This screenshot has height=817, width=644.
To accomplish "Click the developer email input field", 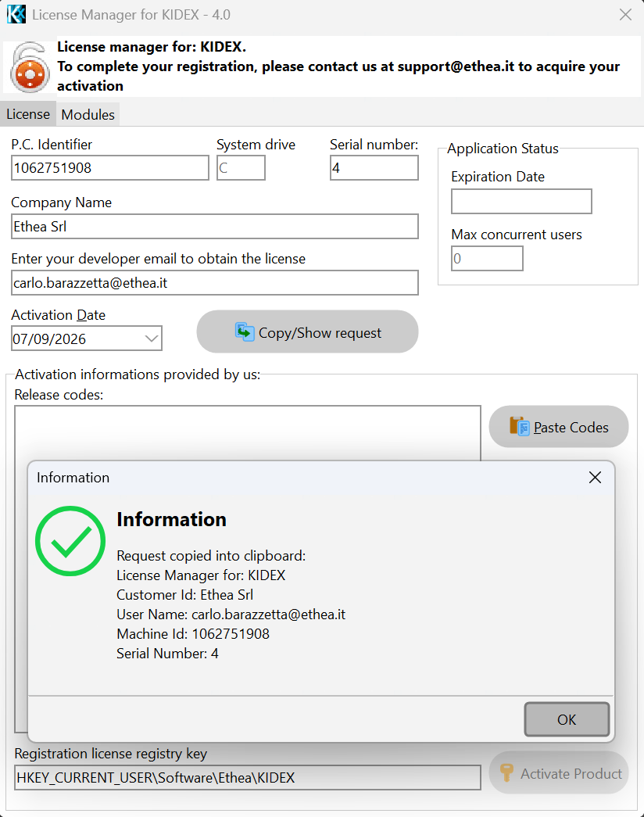I will tap(215, 282).
